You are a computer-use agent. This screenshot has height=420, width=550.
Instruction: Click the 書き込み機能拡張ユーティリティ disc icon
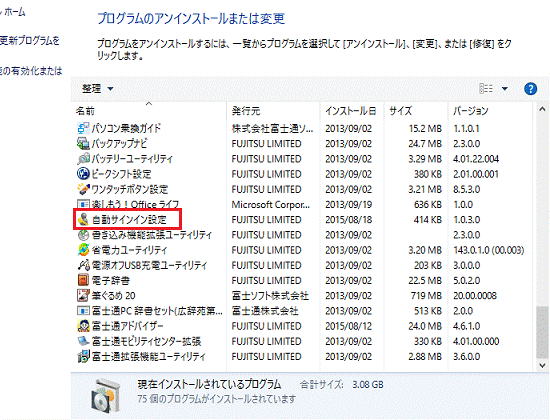[x=83, y=235]
